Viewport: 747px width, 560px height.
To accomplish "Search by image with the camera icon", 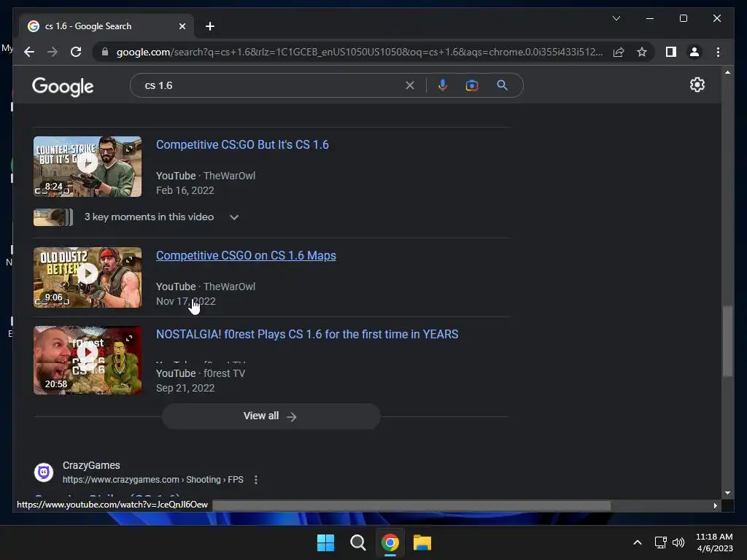I will coord(472,85).
